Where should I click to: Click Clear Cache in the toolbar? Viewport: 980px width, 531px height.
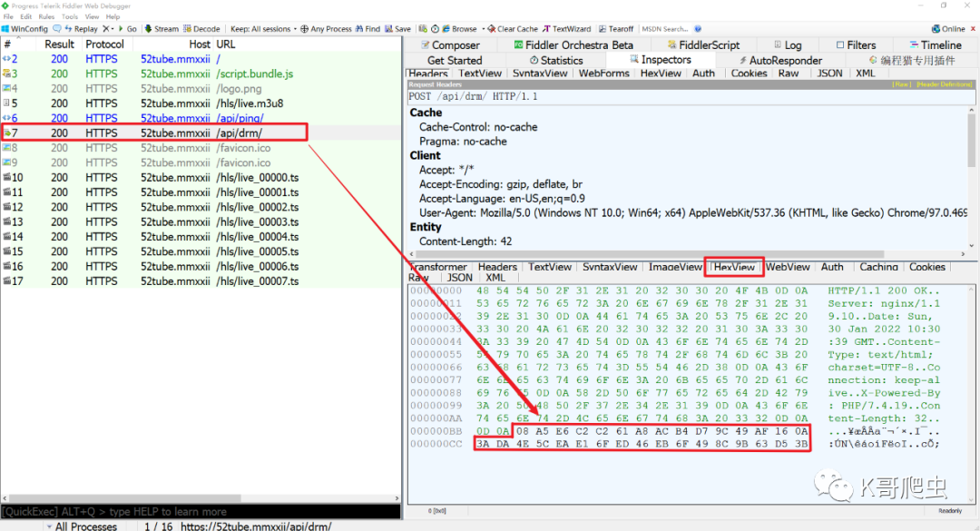513,29
